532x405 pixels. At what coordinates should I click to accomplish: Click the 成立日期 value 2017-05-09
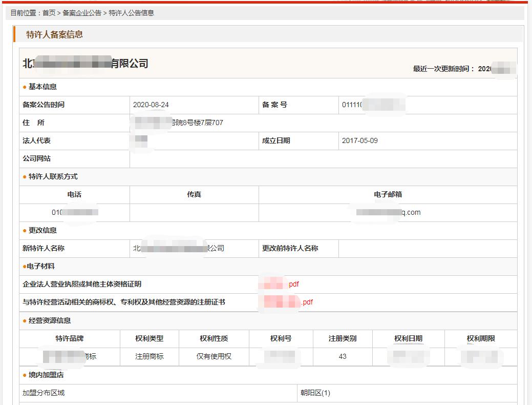click(359, 140)
